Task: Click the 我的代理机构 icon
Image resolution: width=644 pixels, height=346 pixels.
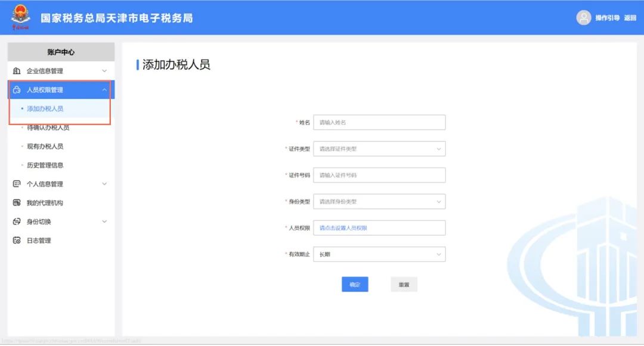Action: click(17, 203)
